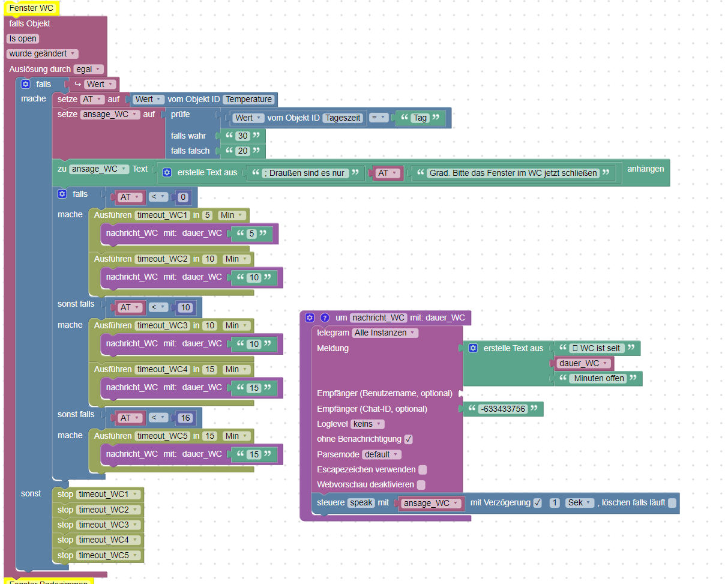
Task: Click the yellow Fenster WC comment label
Action: pyautogui.click(x=31, y=8)
